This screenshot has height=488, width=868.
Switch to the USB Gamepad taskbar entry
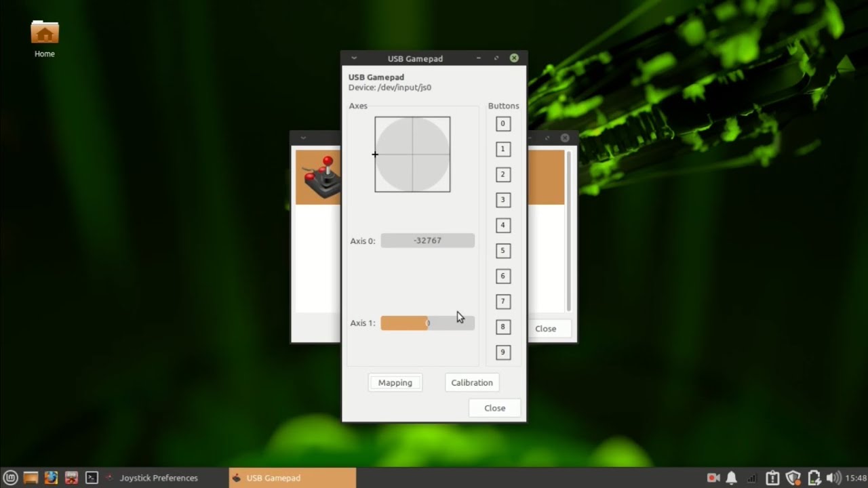(273, 478)
